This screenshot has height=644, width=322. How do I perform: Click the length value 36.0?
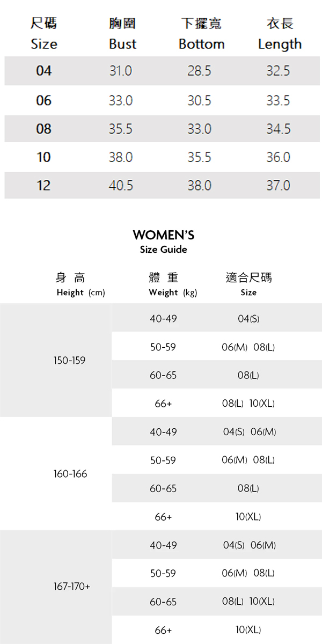[x=278, y=157]
